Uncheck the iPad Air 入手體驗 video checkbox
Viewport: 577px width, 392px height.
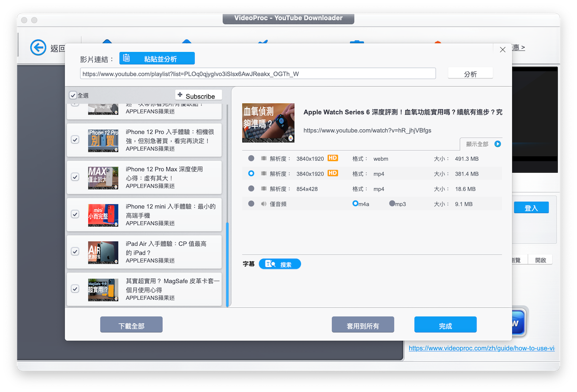pos(75,251)
